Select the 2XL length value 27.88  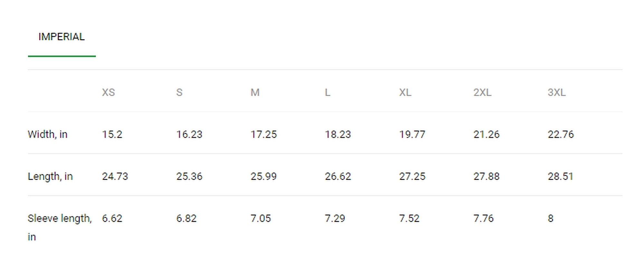[x=486, y=176]
